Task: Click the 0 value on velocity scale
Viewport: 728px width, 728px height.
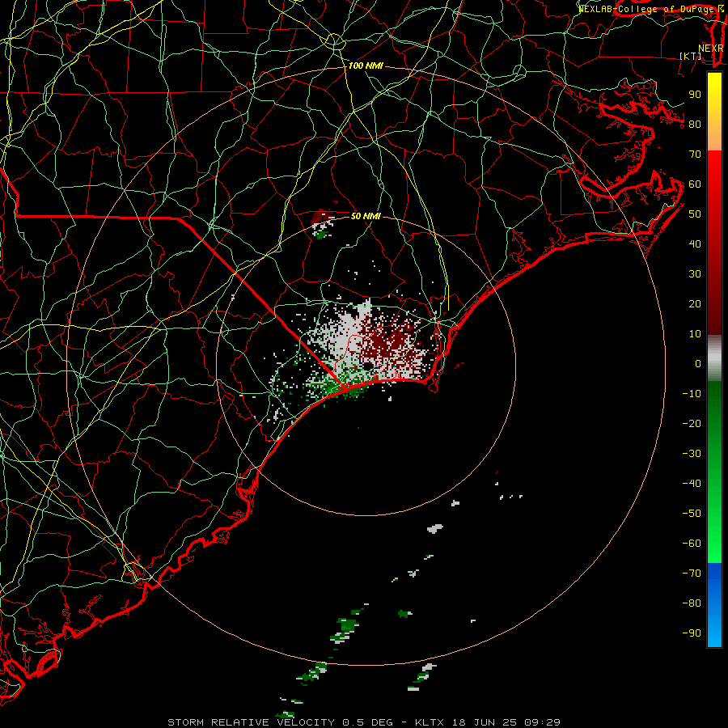Action: click(x=698, y=364)
